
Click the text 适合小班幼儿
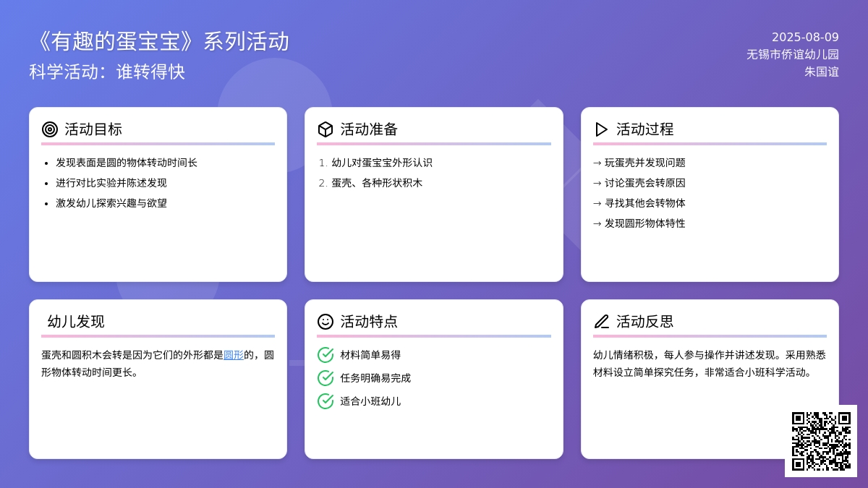pyautogui.click(x=370, y=401)
